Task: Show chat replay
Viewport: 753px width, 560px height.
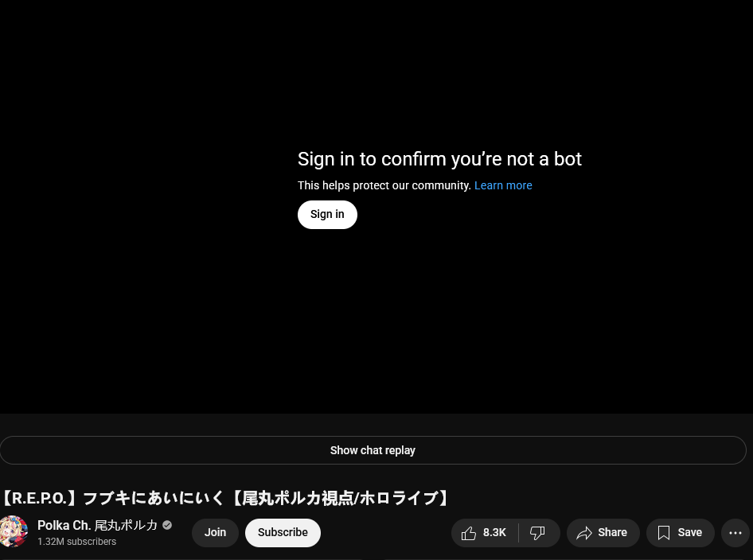Action: [373, 450]
